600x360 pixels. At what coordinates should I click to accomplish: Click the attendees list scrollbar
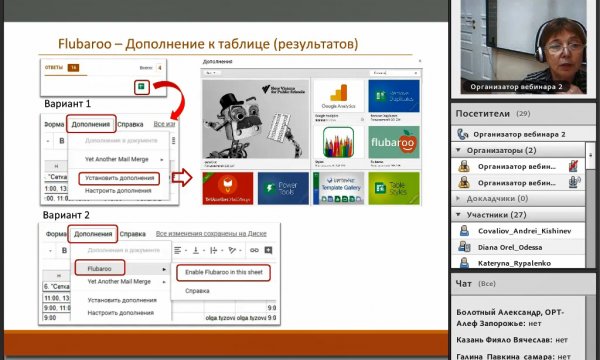point(590,155)
